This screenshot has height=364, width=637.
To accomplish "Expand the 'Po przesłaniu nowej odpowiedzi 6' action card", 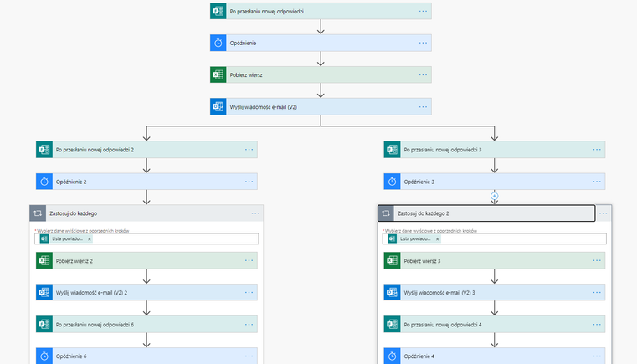I will (146, 324).
